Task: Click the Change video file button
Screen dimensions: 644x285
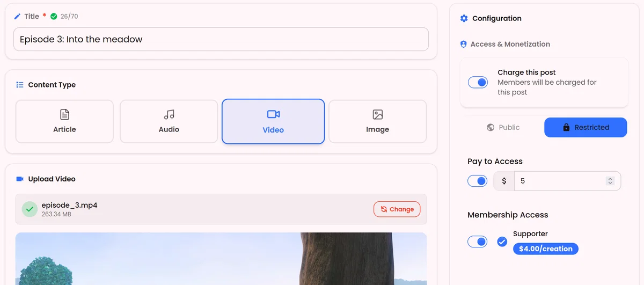Action: (397, 209)
